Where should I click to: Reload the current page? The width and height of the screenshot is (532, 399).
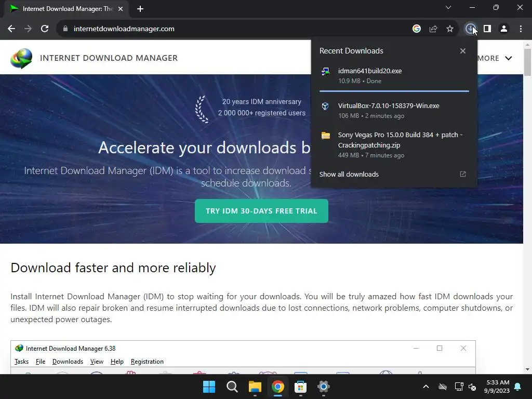coord(45,29)
